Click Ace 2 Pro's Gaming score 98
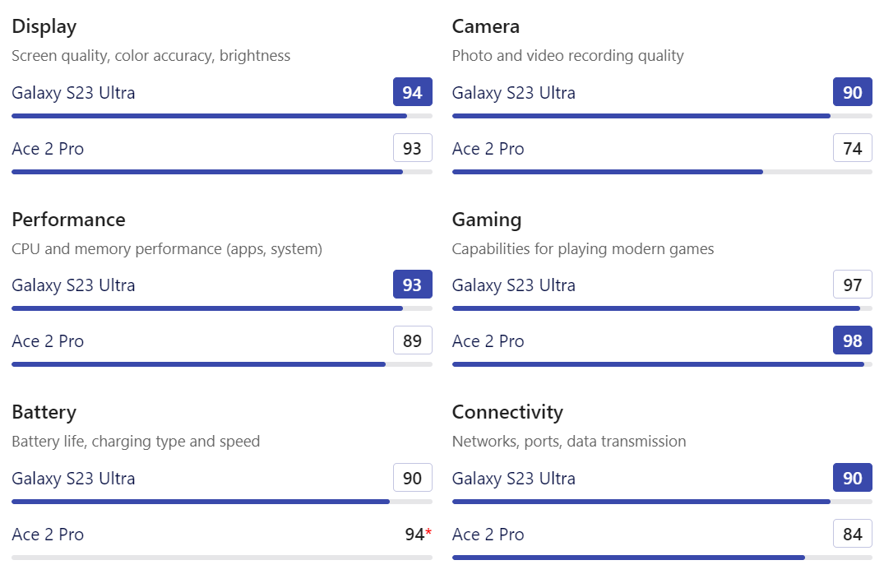Viewport: 884px width, 588px height. click(x=852, y=341)
